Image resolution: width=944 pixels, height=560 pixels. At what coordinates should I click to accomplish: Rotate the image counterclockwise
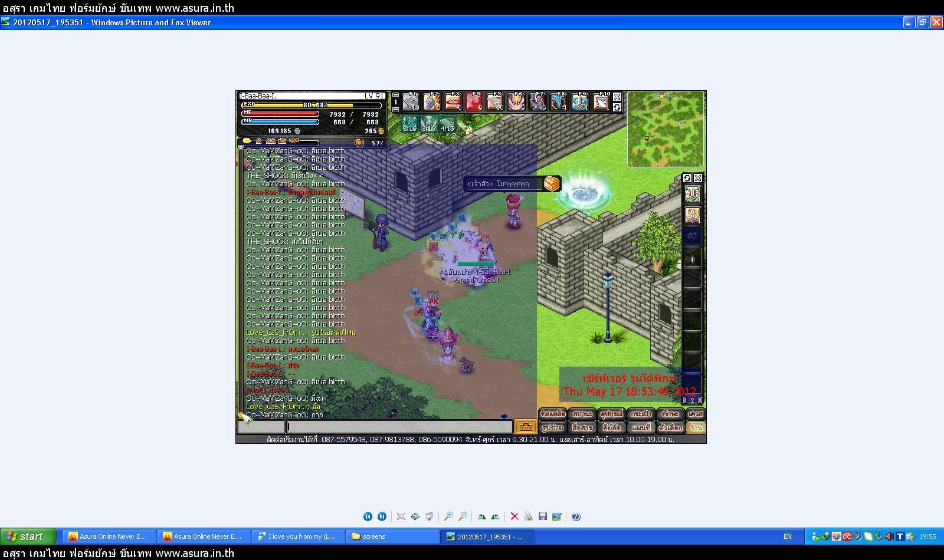coord(496,516)
